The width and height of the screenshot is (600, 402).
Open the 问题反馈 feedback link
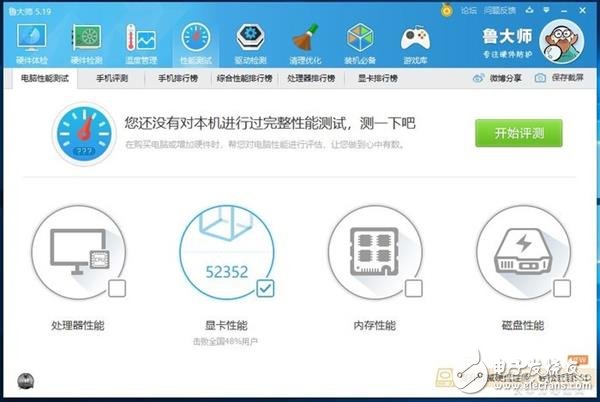(500, 10)
